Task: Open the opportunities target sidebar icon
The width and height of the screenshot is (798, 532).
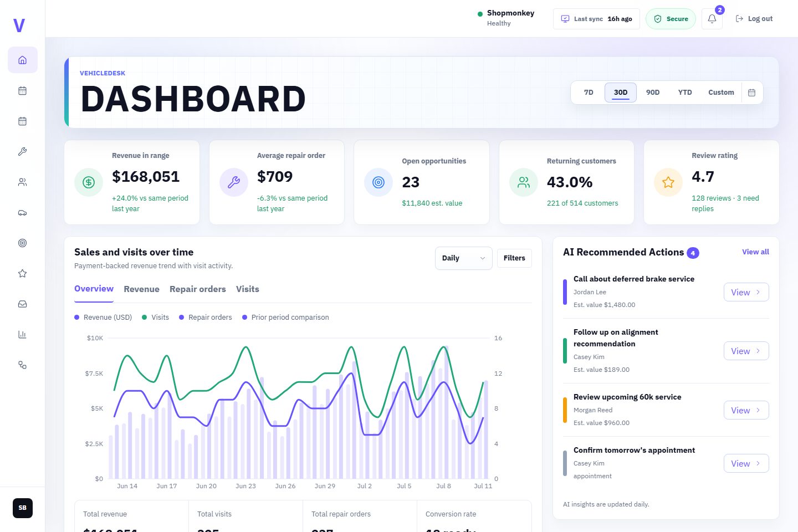Action: [22, 243]
